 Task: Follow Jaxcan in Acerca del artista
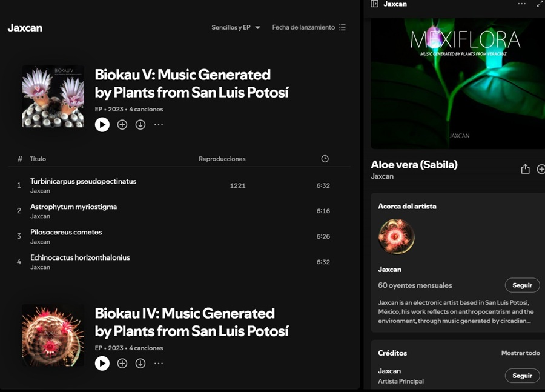tap(522, 285)
